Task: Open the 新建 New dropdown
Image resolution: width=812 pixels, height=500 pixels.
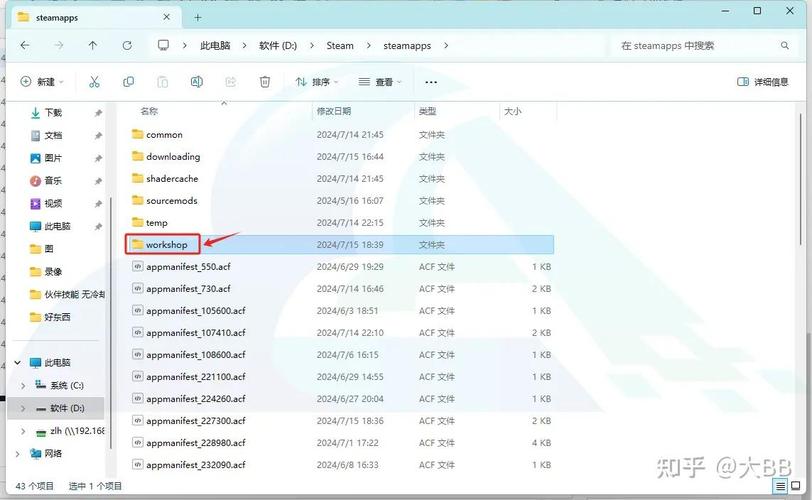Action: [x=42, y=82]
